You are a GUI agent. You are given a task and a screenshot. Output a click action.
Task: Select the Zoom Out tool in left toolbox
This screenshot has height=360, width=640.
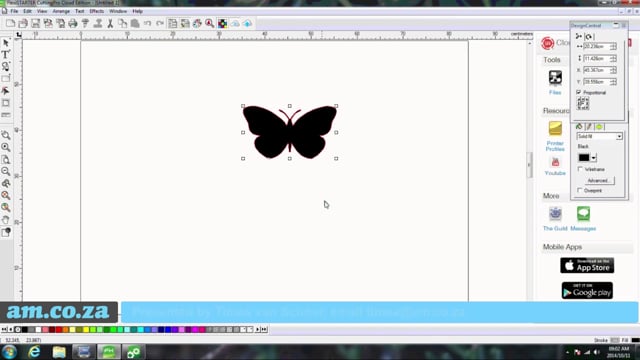(6, 171)
